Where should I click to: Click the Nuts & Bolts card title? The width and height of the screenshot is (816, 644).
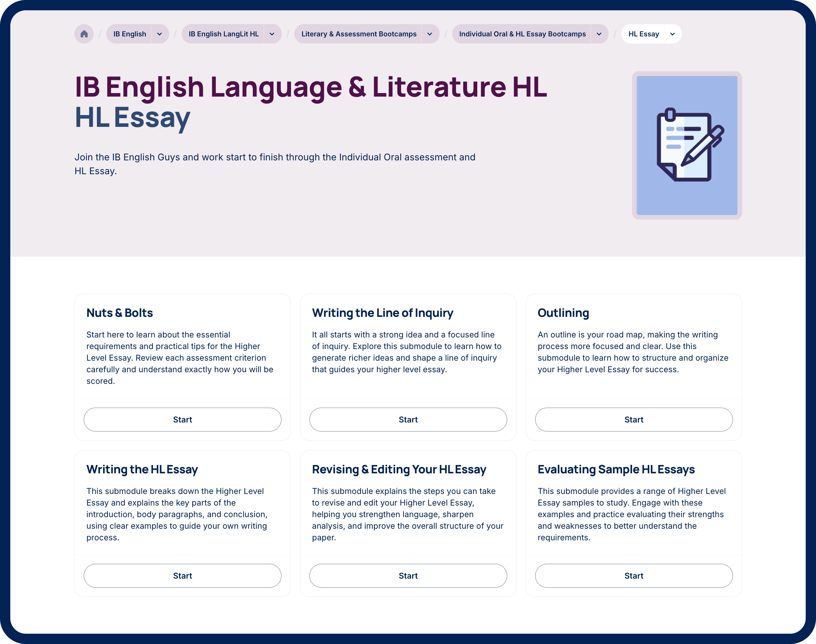point(119,313)
